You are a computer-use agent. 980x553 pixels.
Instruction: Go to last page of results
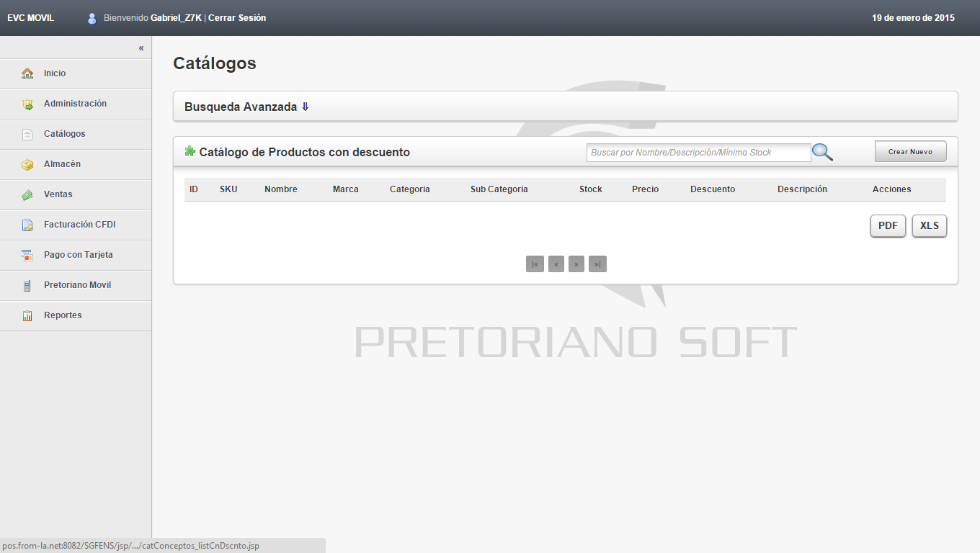click(x=597, y=264)
